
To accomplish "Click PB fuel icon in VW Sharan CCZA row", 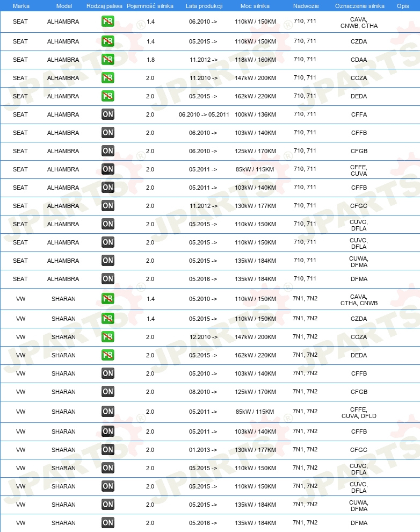I will coord(108,337).
